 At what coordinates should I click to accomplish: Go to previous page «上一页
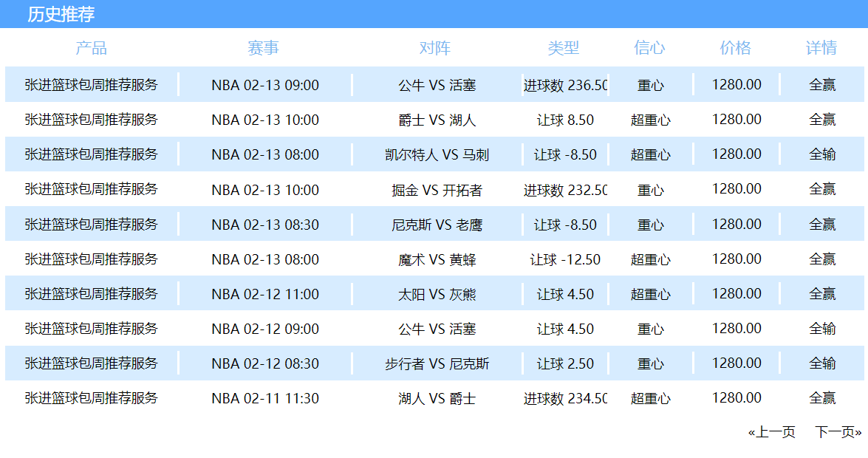[x=771, y=432]
